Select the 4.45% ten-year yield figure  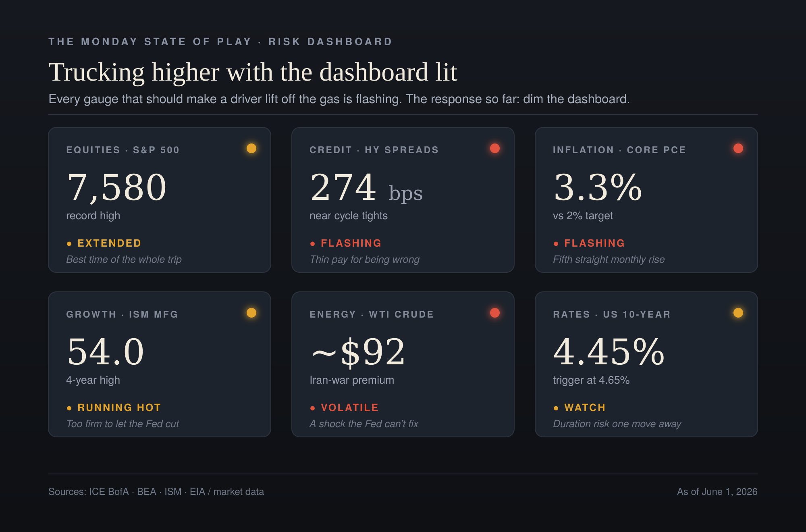pyautogui.click(x=609, y=351)
